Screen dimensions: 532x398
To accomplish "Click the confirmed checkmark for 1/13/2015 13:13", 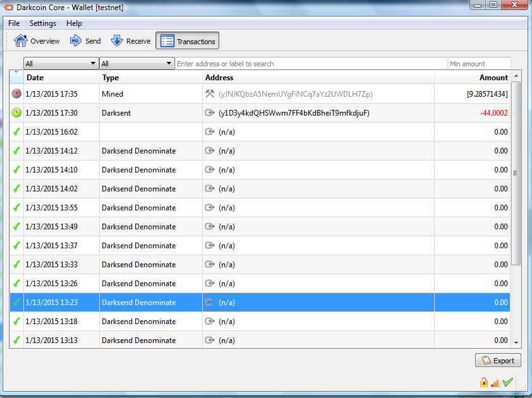I will (16, 341).
